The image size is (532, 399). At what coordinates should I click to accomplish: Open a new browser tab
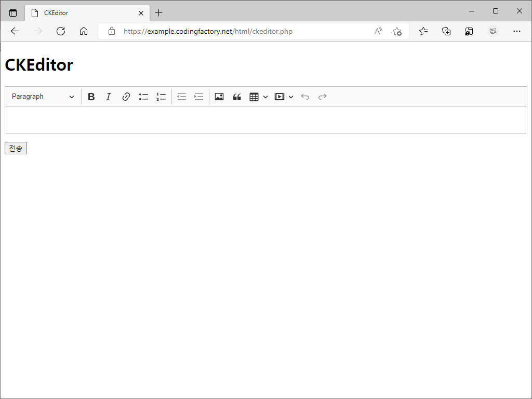coord(158,13)
